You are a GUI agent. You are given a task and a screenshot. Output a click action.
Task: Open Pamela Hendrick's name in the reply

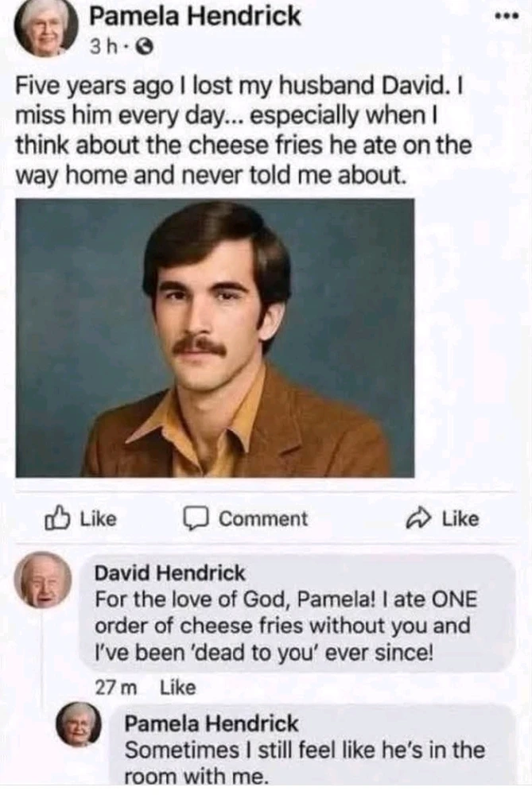click(212, 723)
